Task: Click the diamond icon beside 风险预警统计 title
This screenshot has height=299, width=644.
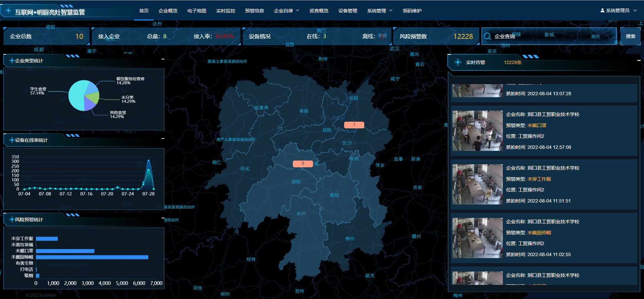Action: pos(12,220)
